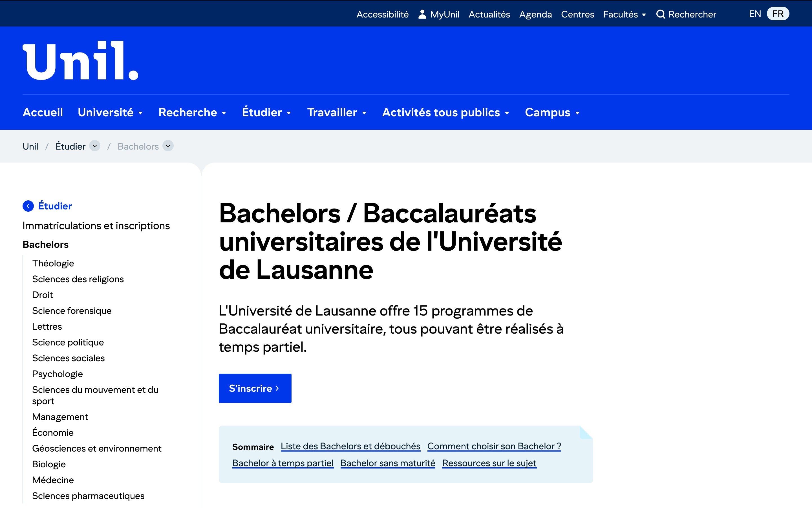
Task: Open Immatriculations et inscriptions in sidebar
Action: (96, 225)
